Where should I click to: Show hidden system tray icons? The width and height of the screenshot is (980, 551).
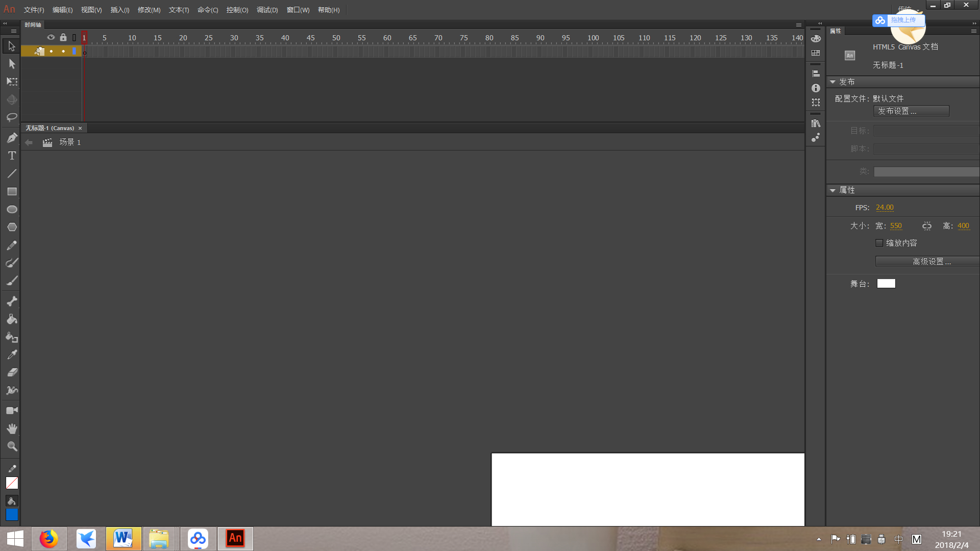(819, 539)
